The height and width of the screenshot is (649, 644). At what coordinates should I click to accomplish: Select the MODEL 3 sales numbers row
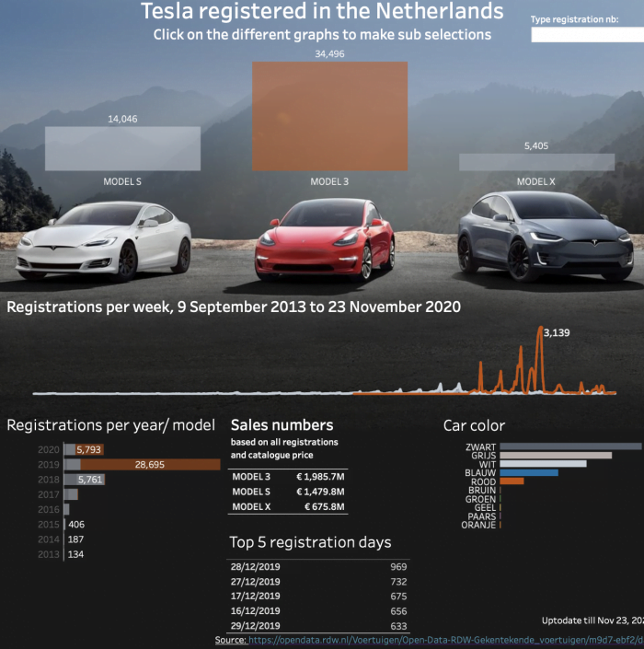click(x=288, y=477)
